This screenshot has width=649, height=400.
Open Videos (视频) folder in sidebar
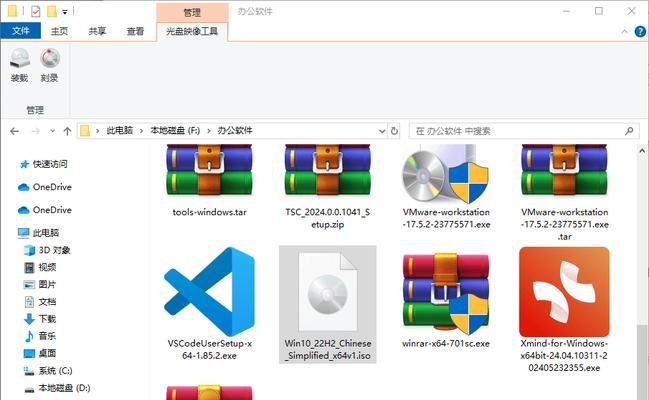point(40,267)
